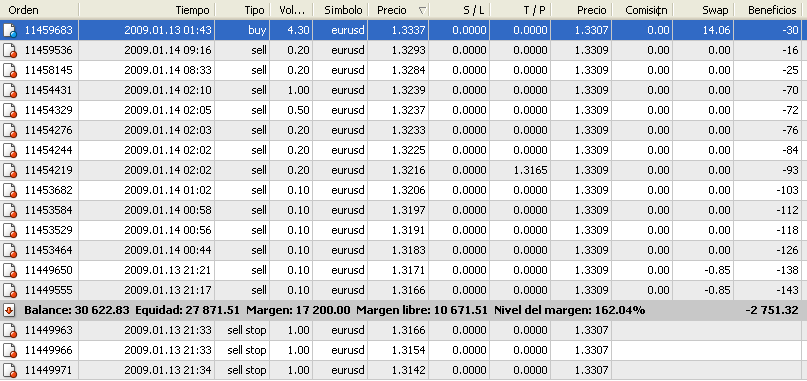807x381 pixels.
Task: Select the row of order 11453584
Action: point(404,211)
